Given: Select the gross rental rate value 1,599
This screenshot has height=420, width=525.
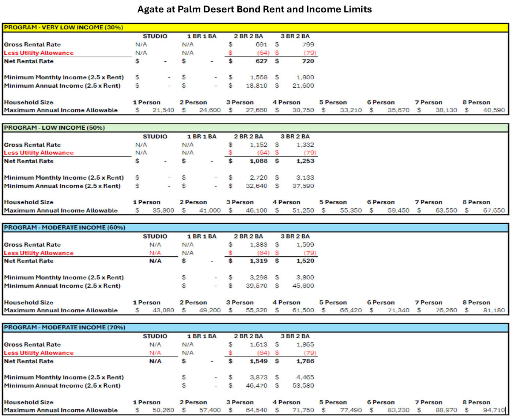Looking at the screenshot, I should (x=305, y=245).
